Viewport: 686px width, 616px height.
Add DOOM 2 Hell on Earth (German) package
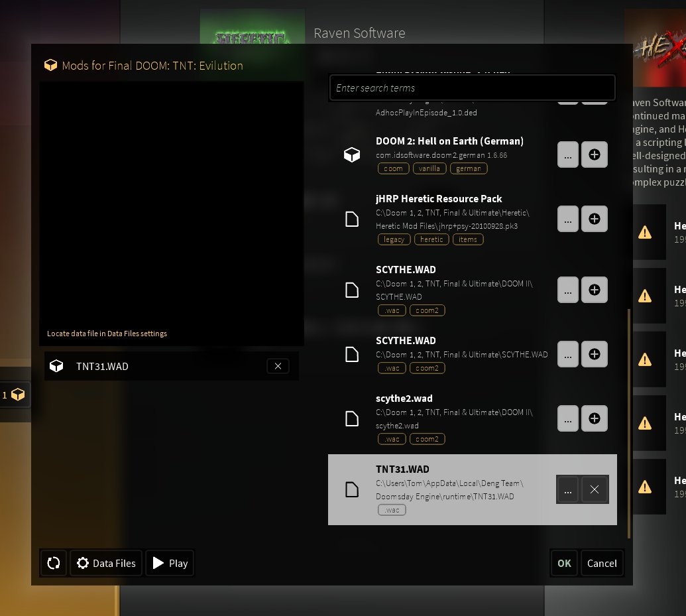pos(594,154)
